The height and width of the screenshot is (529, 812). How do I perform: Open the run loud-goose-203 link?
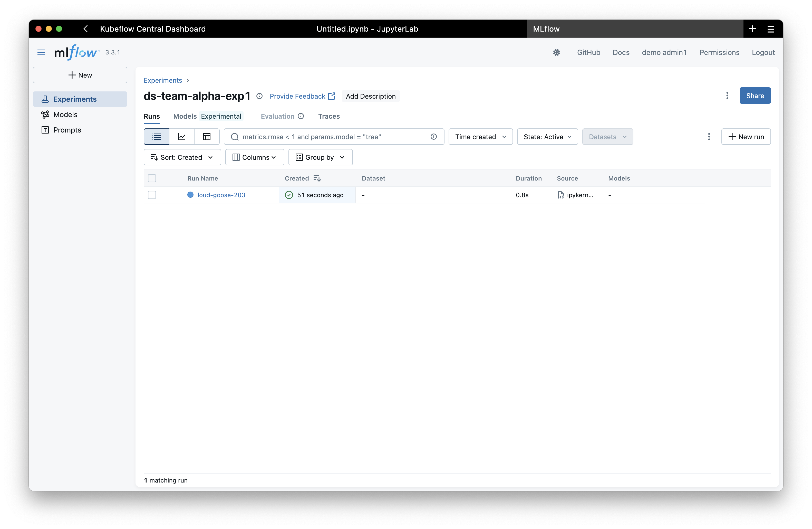tap(221, 195)
